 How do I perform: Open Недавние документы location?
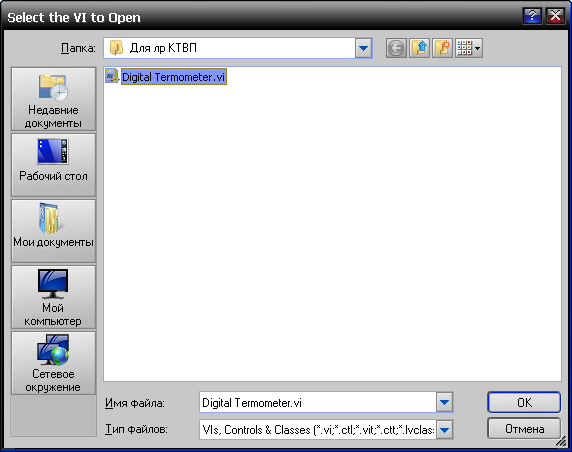pyautogui.click(x=53, y=99)
